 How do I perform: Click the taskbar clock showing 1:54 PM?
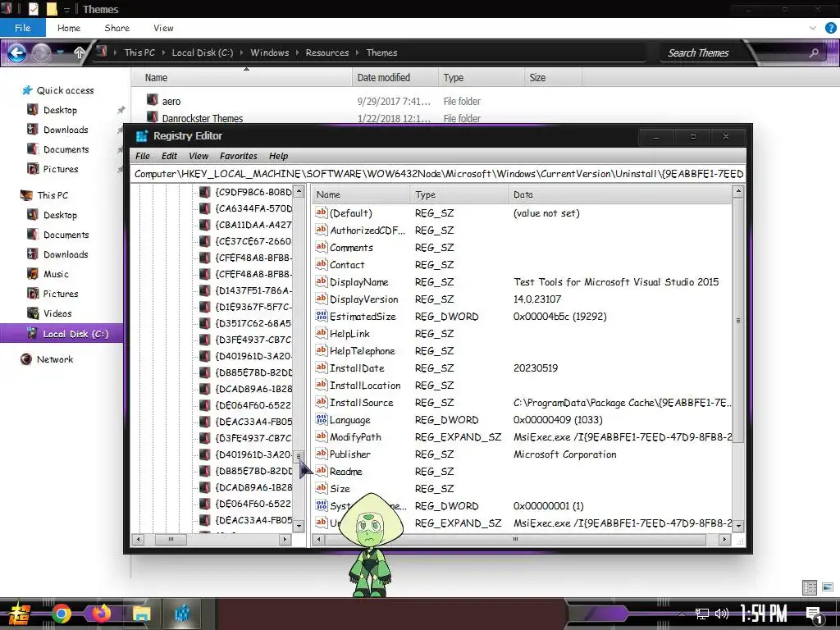(763, 614)
